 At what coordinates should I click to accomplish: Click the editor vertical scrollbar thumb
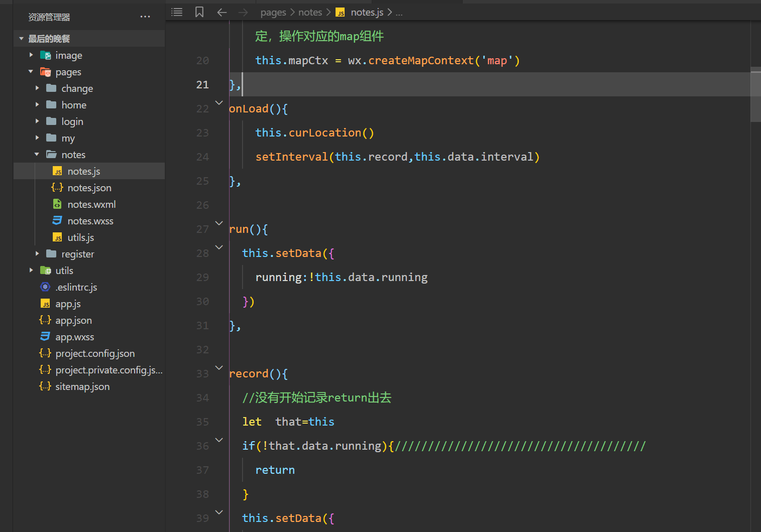[755, 94]
